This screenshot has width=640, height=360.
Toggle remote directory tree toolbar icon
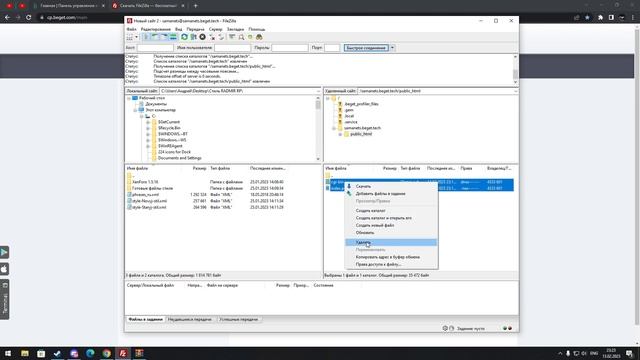pos(164,37)
